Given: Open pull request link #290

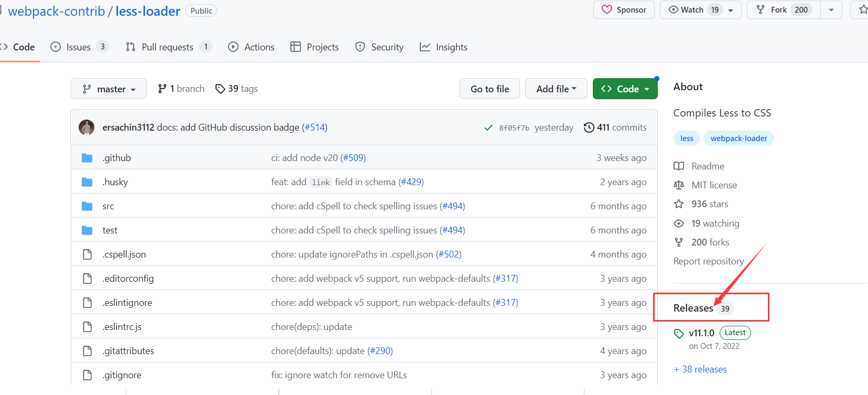Looking at the screenshot, I should (380, 351).
